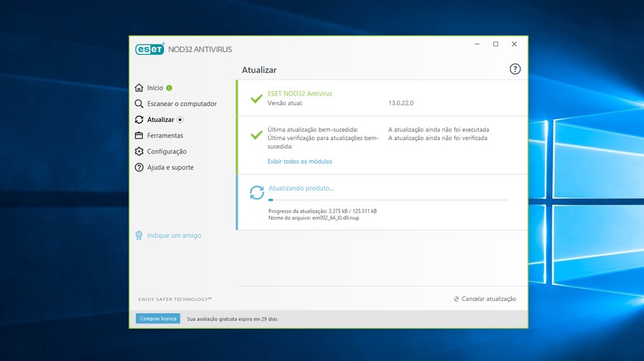Image resolution: width=644 pixels, height=361 pixels.
Task: Click the Configuração gear icon
Action: pos(139,151)
